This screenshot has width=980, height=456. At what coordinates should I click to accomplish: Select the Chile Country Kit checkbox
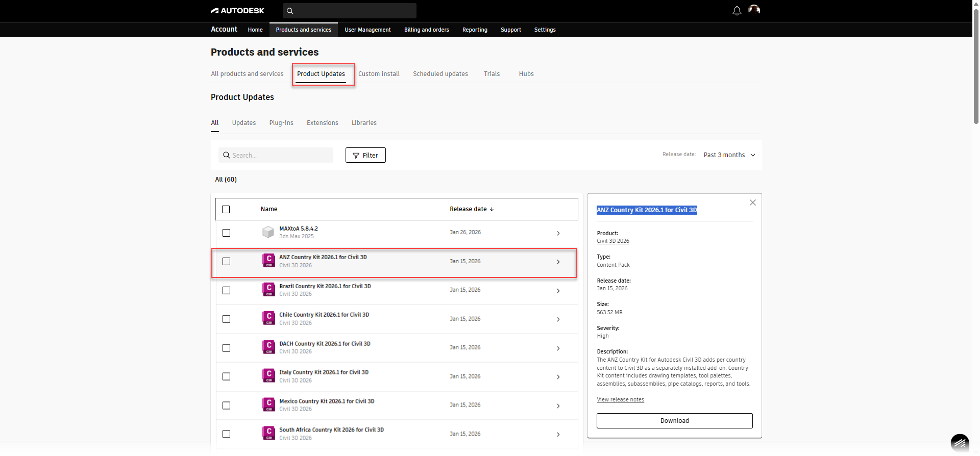[226, 319]
